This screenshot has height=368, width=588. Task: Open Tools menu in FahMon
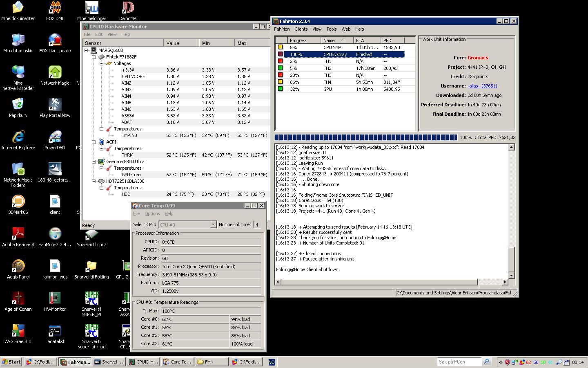click(x=332, y=29)
